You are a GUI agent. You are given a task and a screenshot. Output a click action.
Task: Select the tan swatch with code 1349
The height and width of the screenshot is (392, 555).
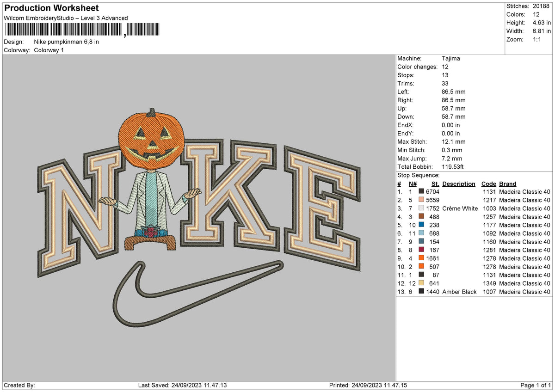tap(421, 283)
